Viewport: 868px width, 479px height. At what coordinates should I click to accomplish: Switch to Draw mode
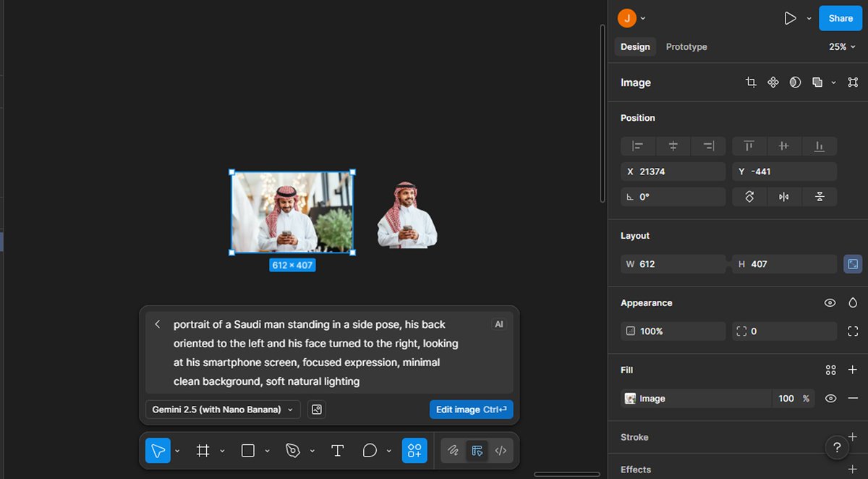click(453, 451)
